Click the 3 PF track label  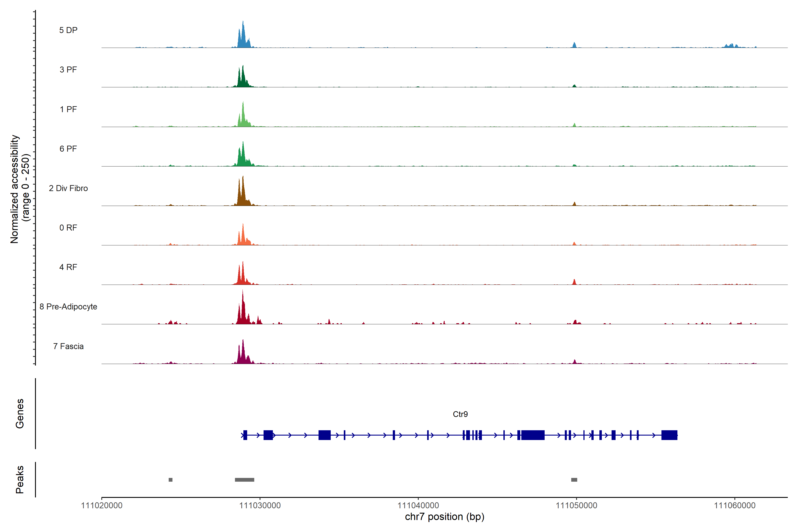tap(68, 70)
